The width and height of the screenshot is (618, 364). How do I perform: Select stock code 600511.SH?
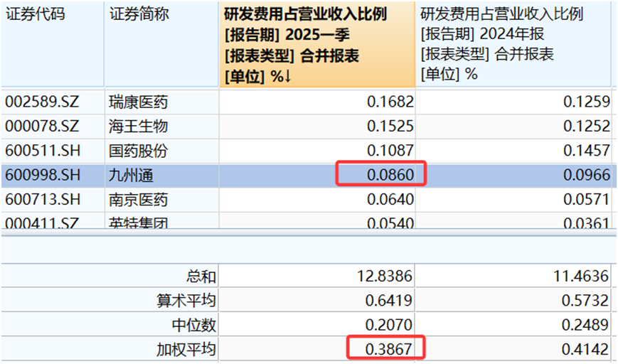(43, 151)
